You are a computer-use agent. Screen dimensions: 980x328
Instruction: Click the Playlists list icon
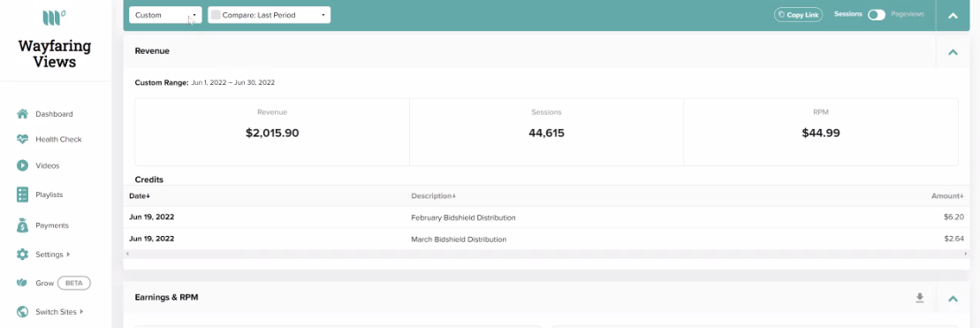22,195
